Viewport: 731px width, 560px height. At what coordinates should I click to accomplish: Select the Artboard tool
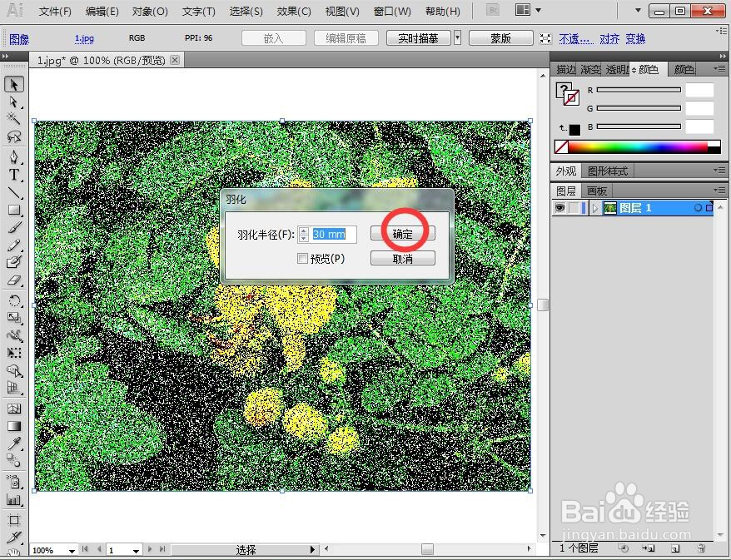click(14, 520)
